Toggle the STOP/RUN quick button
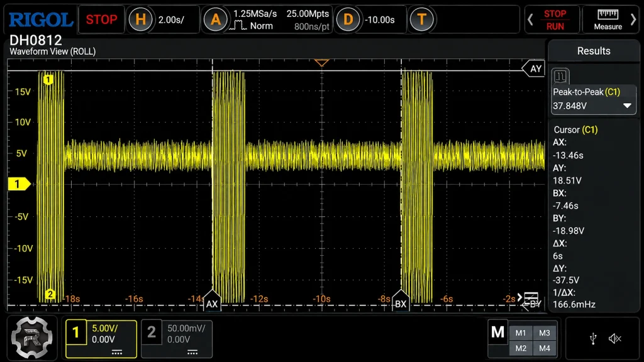 (x=555, y=19)
